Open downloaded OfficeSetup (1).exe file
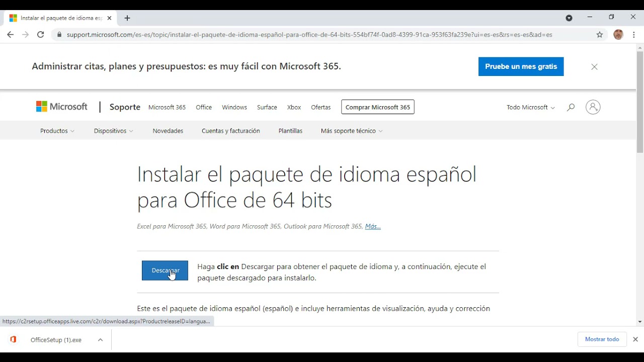This screenshot has height=362, width=644. 56,340
